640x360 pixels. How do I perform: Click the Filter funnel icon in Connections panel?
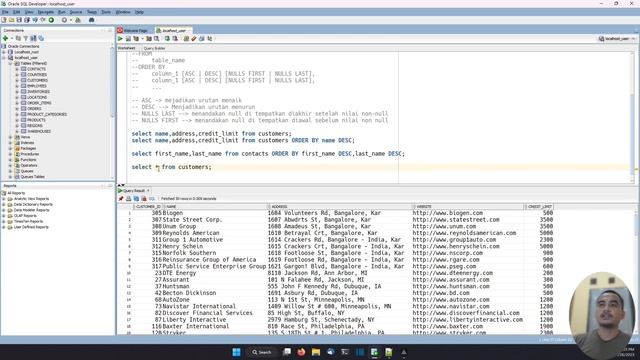(x=26, y=38)
